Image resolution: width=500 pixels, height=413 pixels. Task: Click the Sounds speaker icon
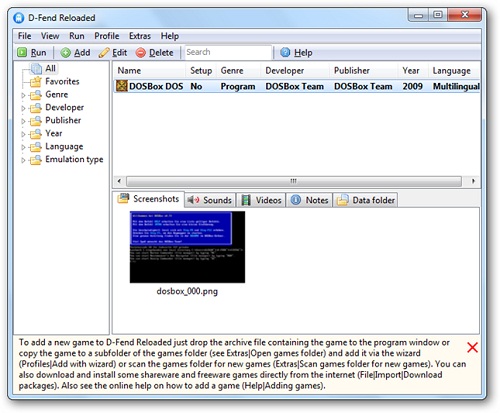click(193, 200)
